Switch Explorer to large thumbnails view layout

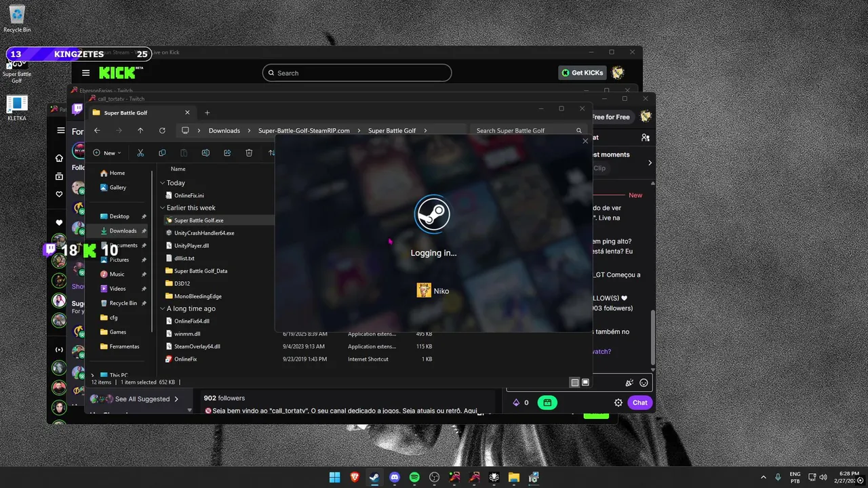point(585,382)
